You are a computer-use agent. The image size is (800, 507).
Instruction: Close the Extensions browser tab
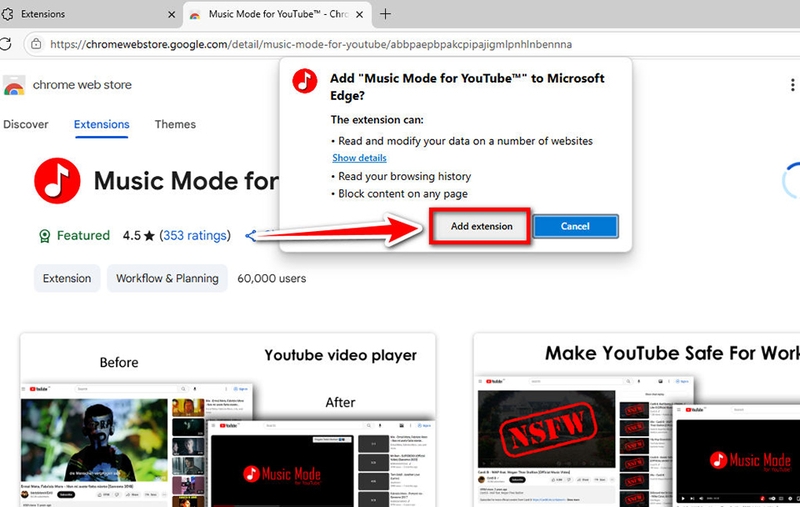pos(171,15)
